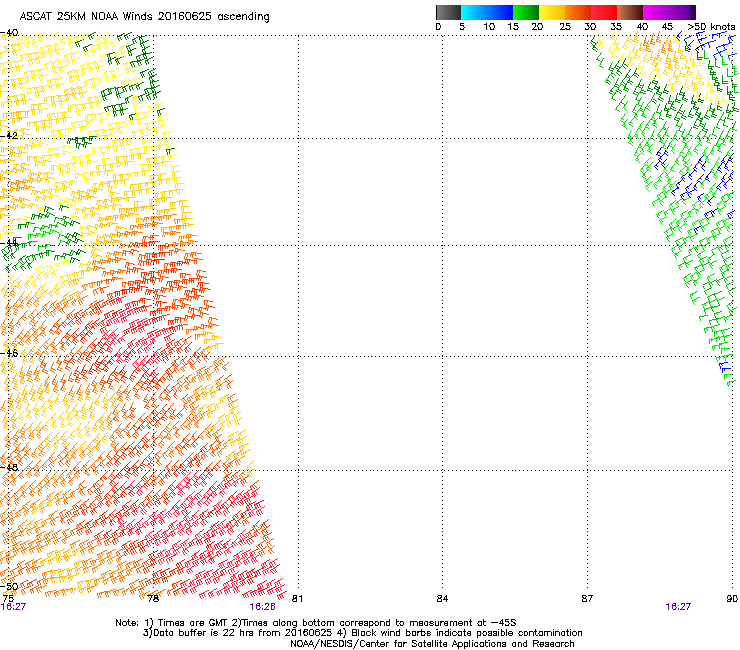Click the longitude label '81'
Image resolution: width=740 pixels, height=650 pixels.
coord(297,599)
